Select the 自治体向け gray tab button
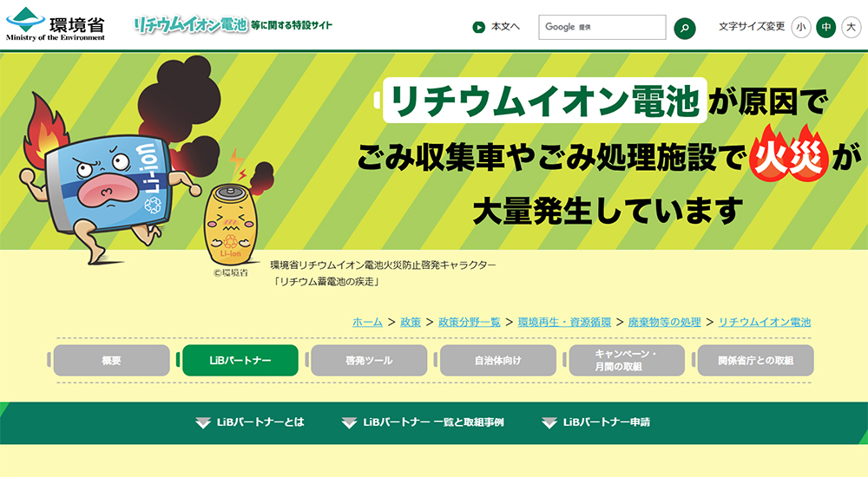The height and width of the screenshot is (477, 868). pyautogui.click(x=497, y=360)
